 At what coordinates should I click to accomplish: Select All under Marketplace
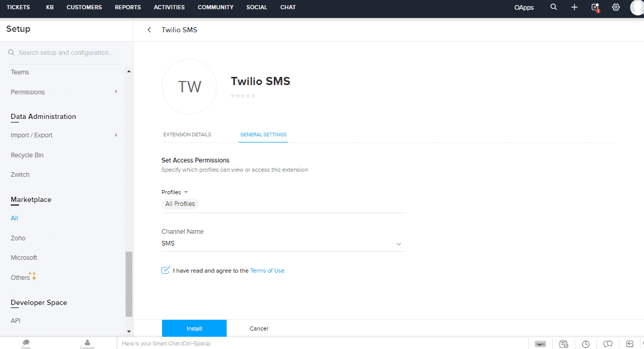click(14, 218)
